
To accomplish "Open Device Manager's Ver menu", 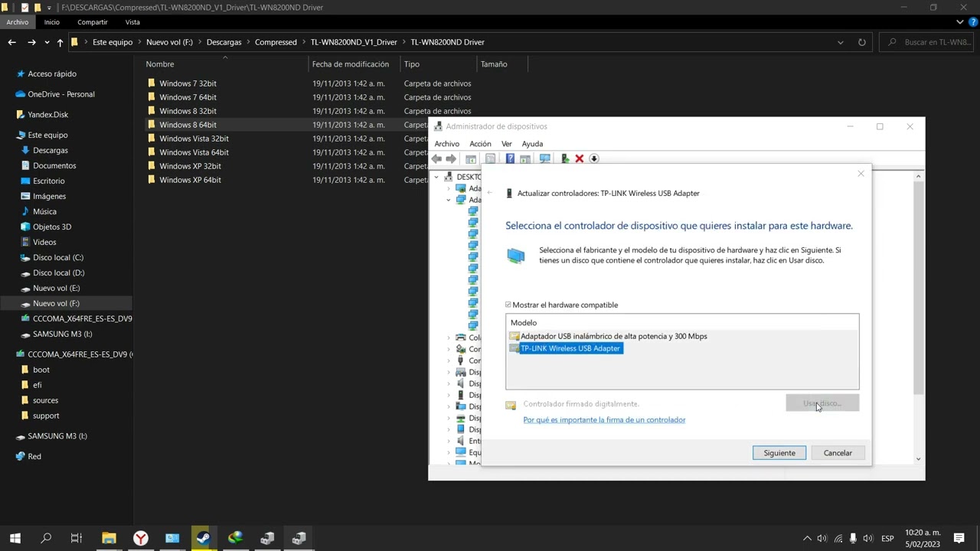I will [x=506, y=144].
